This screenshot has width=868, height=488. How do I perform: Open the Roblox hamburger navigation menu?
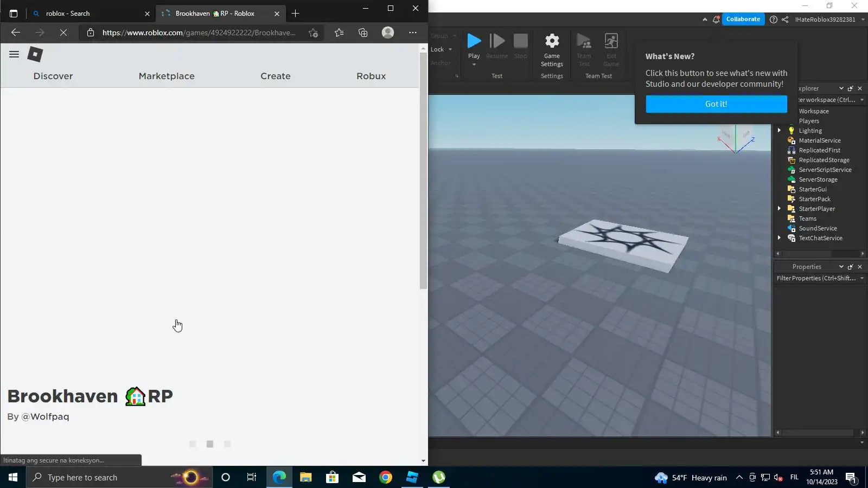point(14,54)
